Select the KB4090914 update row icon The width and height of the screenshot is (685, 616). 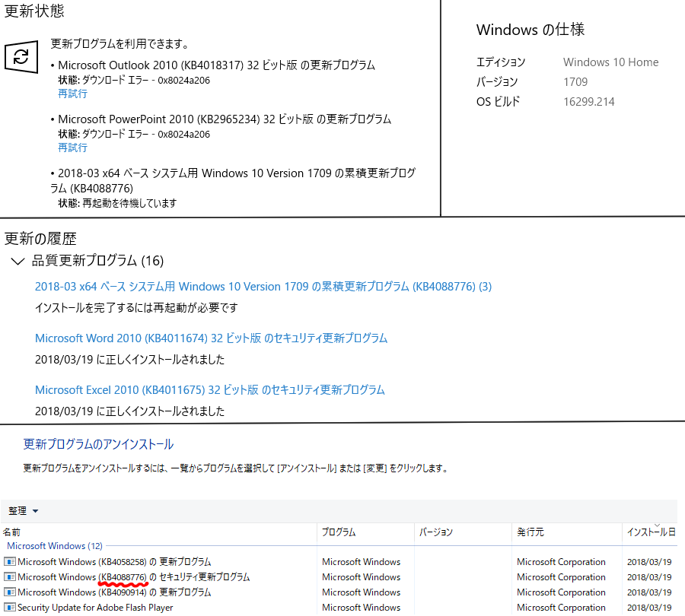pyautogui.click(x=10, y=592)
